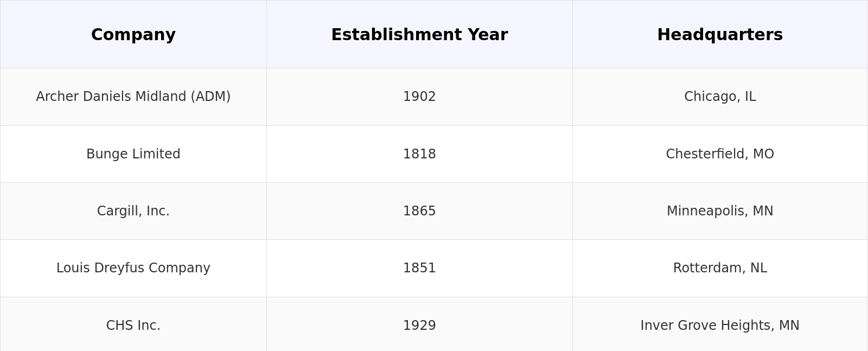Screen dimensions: 868x351
Task: Click the Headquarters column header
Action: (719, 35)
